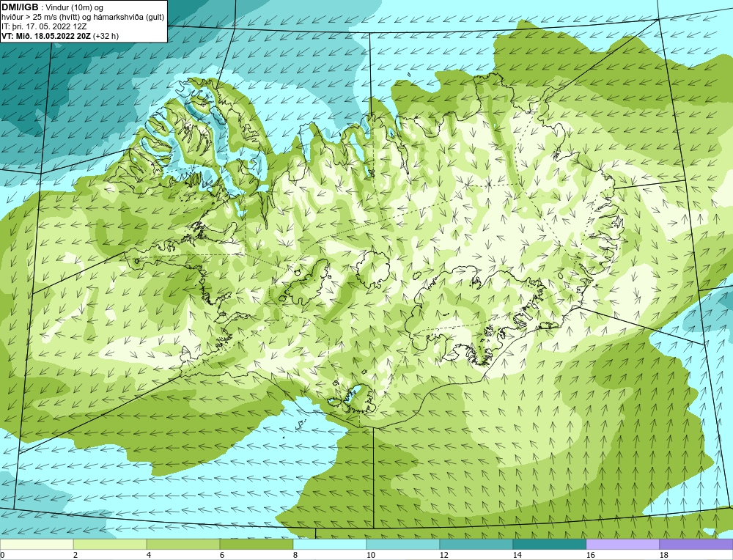733x560 pixels.
Task: Click the '(+32 h)' forecast offset text
Action: (x=106, y=36)
